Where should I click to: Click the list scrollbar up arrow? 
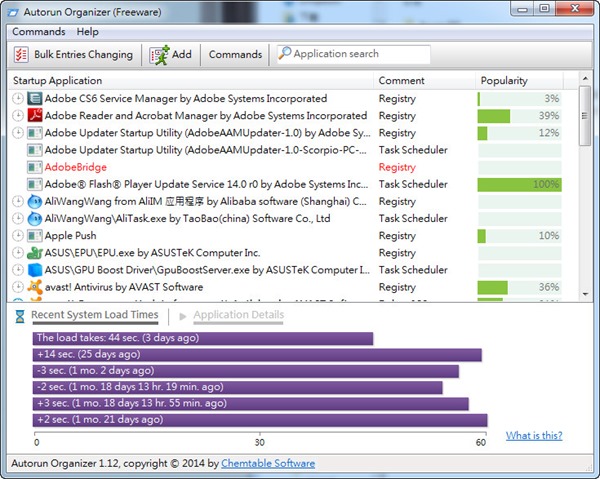point(585,79)
